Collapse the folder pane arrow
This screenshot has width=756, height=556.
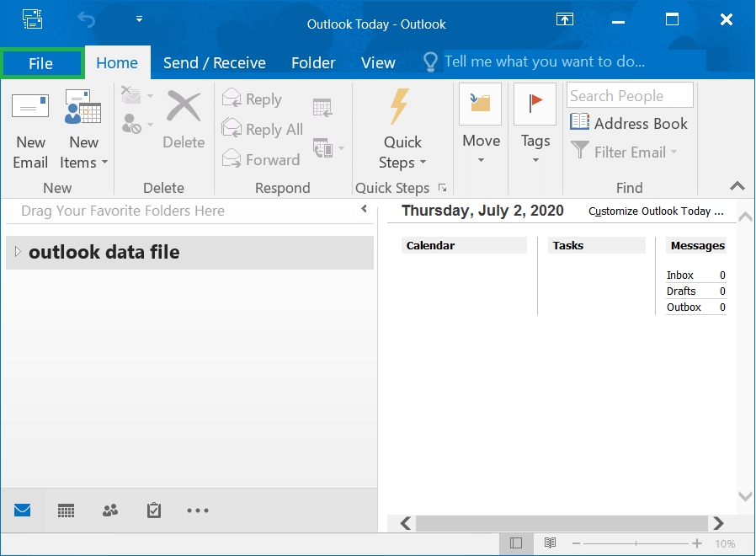364,209
